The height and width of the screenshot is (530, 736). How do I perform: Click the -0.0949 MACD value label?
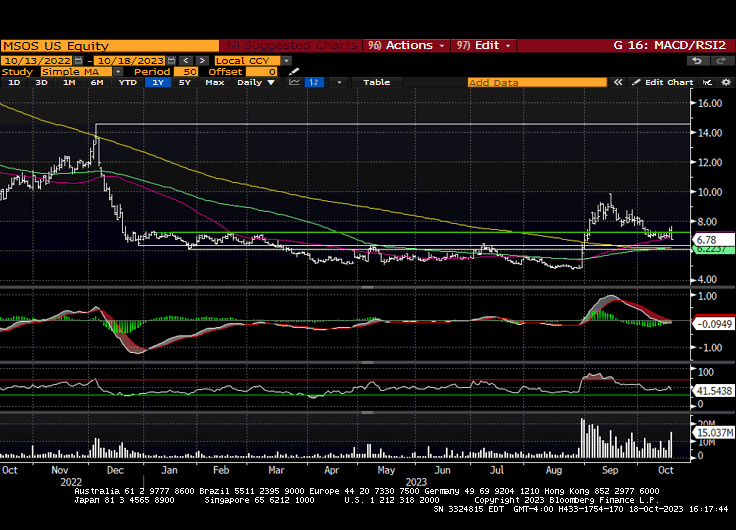(714, 324)
